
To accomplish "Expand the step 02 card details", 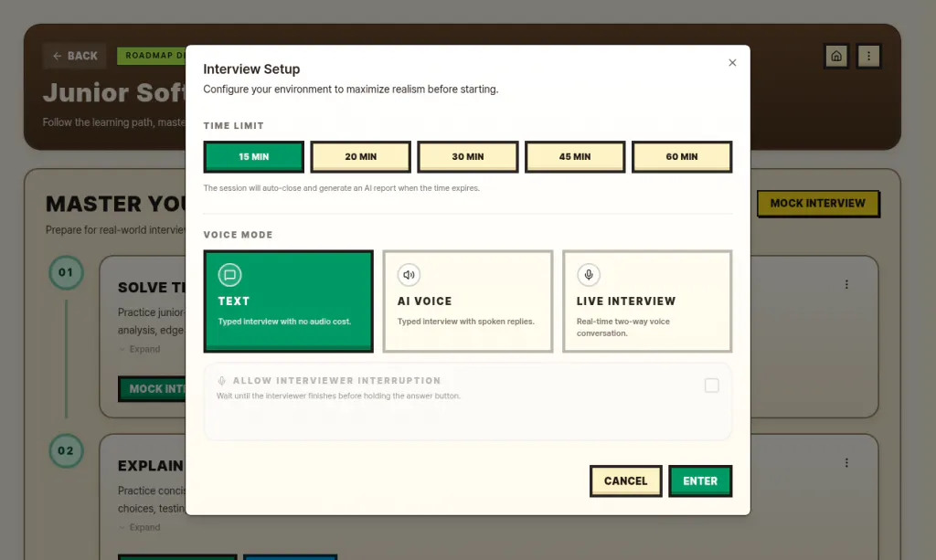I will (140, 527).
